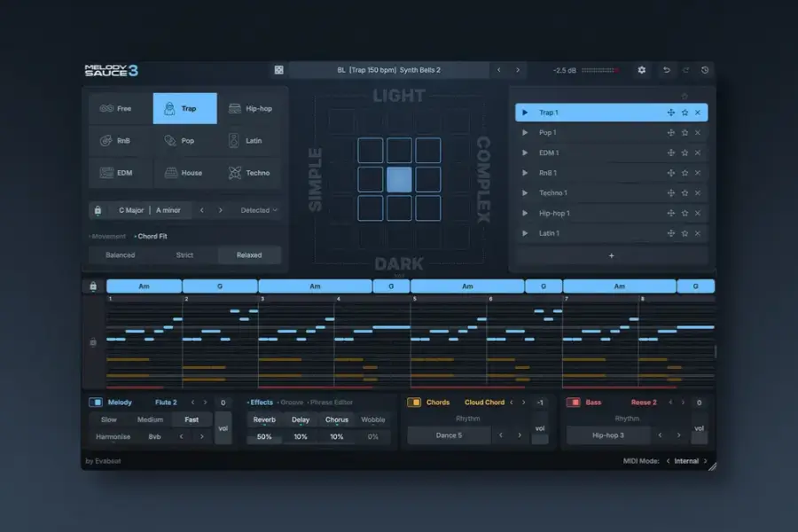This screenshot has height=532, width=798.
Task: Toggle the piano roll lock icon
Action: click(93, 342)
